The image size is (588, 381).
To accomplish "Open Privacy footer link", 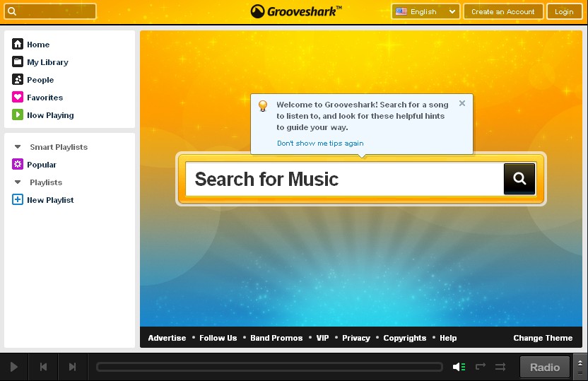I will coord(356,338).
